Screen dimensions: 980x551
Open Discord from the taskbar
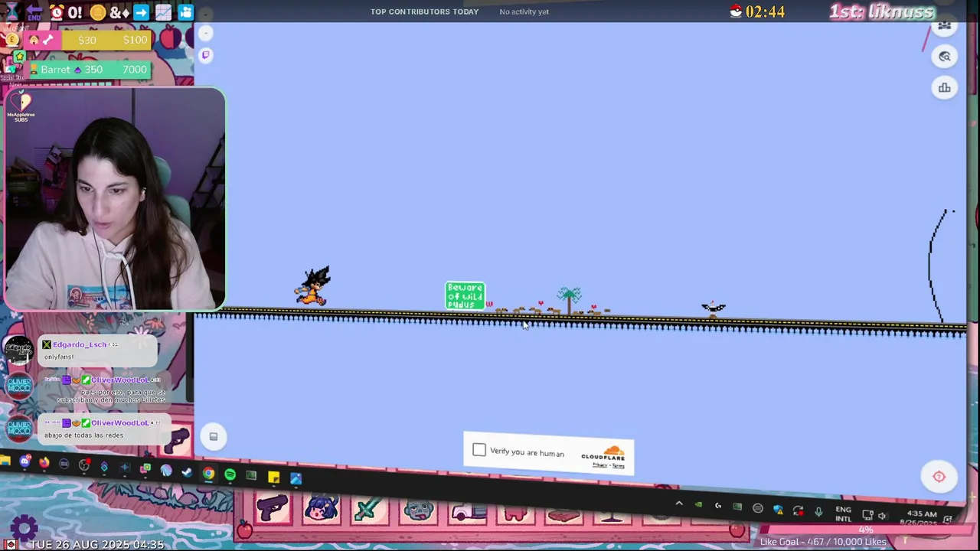point(25,461)
